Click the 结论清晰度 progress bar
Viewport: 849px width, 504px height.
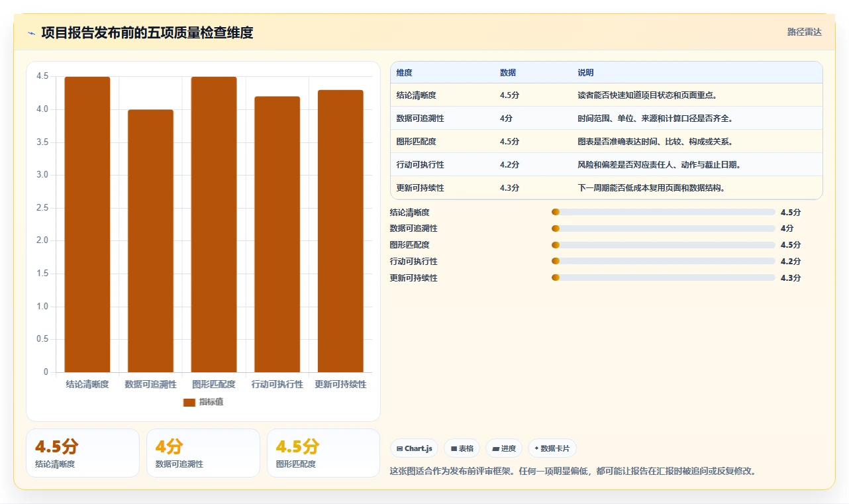tap(663, 213)
